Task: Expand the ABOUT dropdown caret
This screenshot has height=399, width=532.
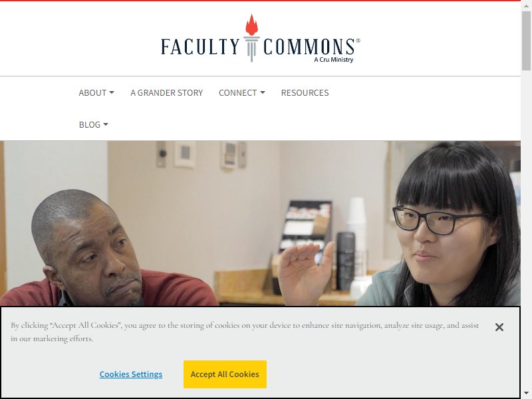Action: pyautogui.click(x=112, y=92)
